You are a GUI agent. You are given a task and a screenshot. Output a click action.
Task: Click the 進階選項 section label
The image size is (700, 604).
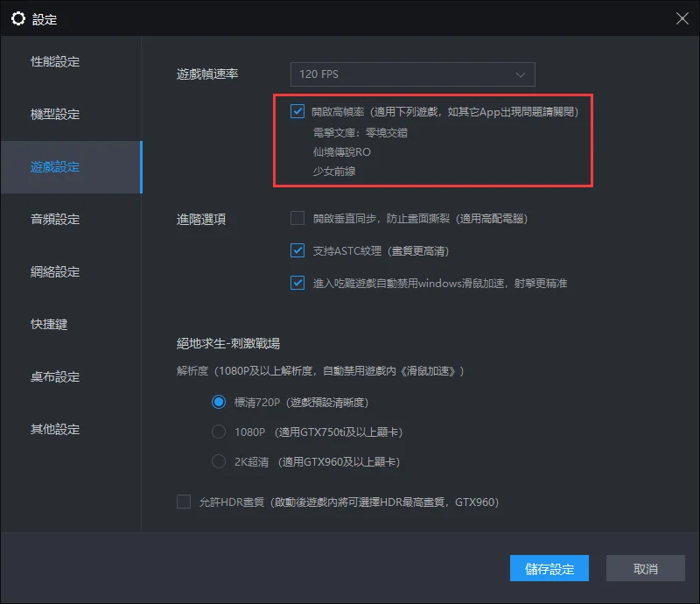point(201,220)
